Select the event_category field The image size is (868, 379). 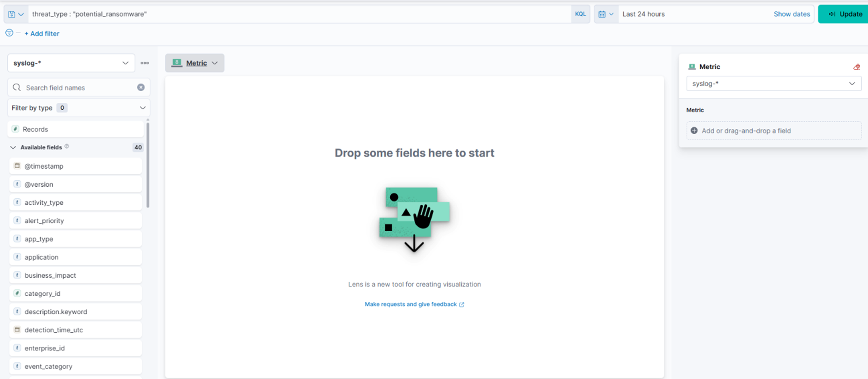76,366
